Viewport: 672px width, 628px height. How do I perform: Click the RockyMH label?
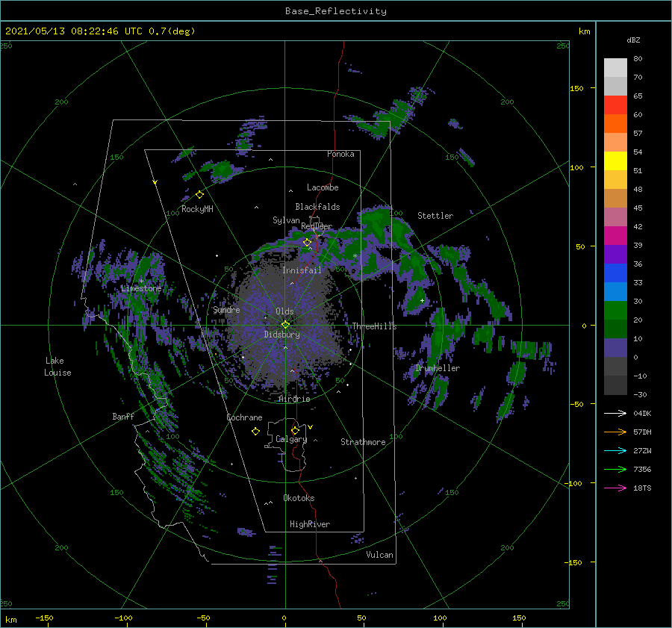pyautogui.click(x=197, y=209)
